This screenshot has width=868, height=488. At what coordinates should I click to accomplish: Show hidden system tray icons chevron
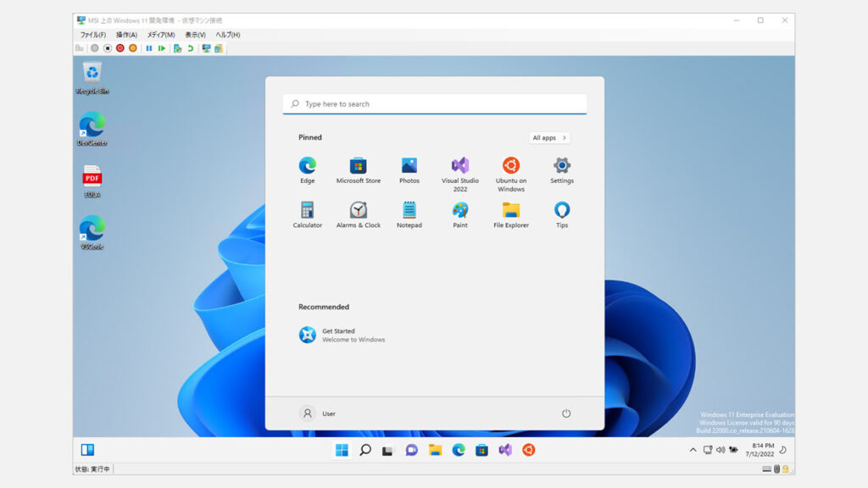(693, 450)
